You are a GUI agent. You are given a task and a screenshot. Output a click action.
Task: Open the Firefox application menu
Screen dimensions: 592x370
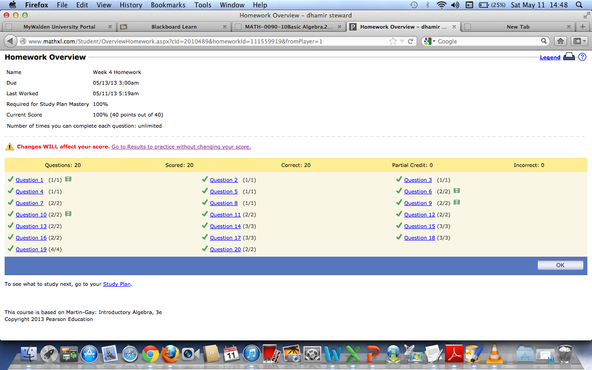[36, 5]
